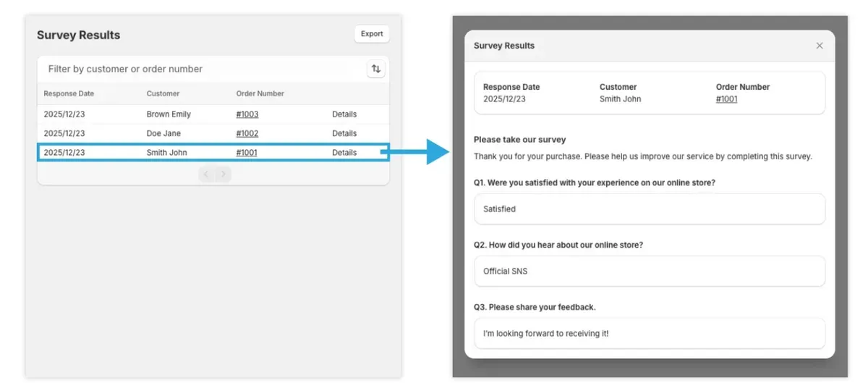Click the modal Response Date value 2025/12/23
This screenshot has width=868, height=383.
point(505,99)
